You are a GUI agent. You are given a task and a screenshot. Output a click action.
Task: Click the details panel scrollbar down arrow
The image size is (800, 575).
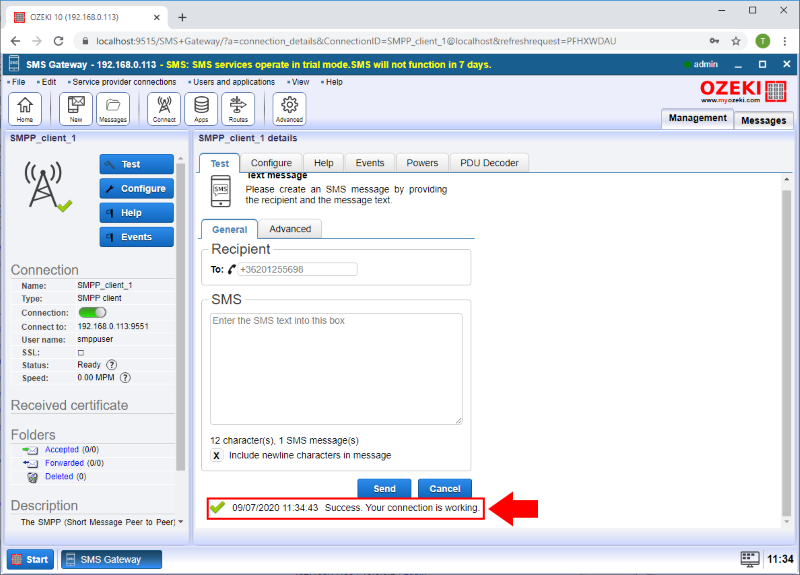point(786,521)
